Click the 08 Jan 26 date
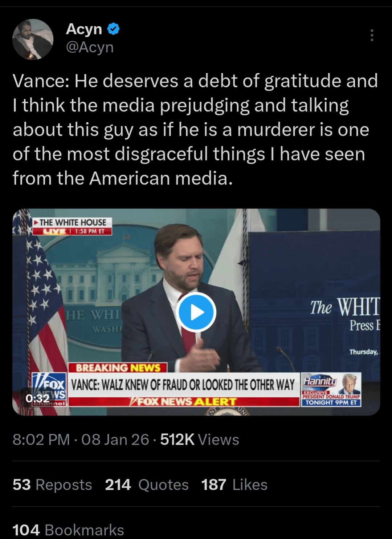 coord(115,439)
